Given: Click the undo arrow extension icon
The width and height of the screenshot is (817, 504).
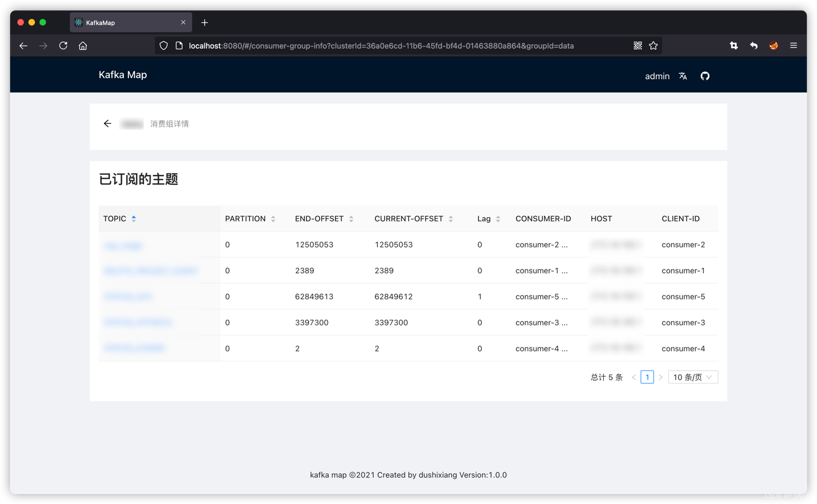Looking at the screenshot, I should click(x=754, y=46).
